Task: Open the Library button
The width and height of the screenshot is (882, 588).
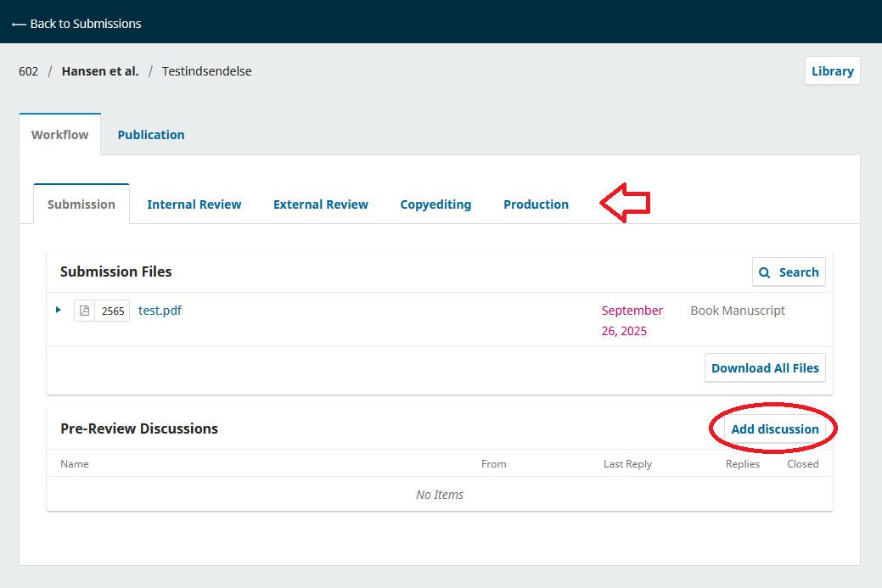Action: tap(832, 71)
